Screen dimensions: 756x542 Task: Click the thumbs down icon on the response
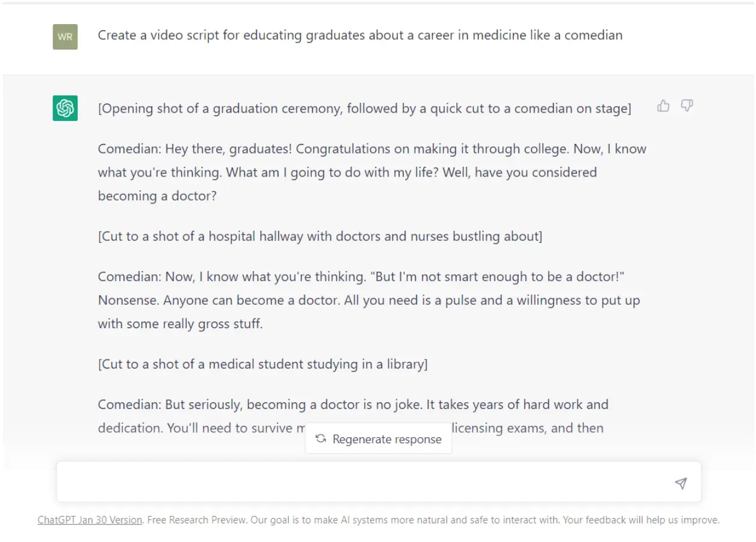(687, 107)
